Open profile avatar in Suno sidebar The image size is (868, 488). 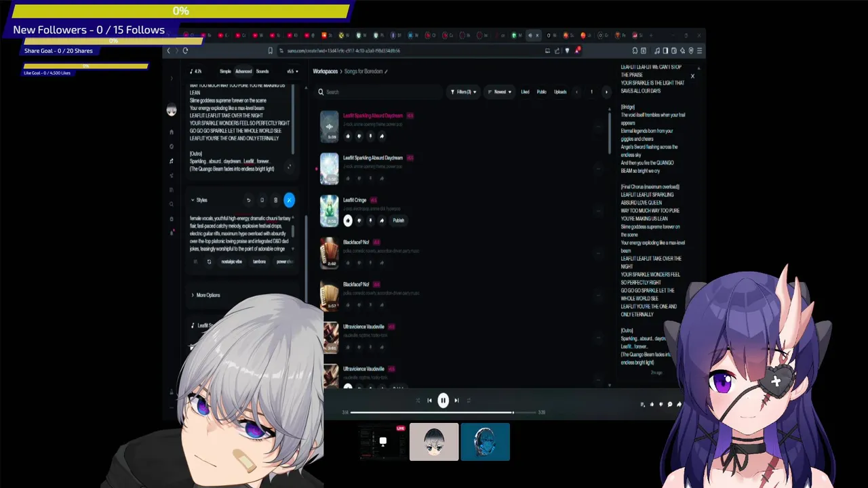pos(172,111)
